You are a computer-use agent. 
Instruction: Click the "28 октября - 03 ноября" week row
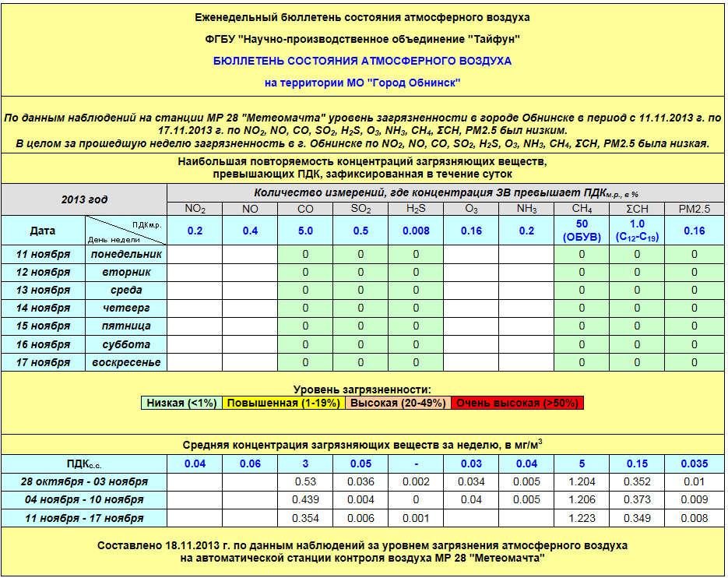85,481
